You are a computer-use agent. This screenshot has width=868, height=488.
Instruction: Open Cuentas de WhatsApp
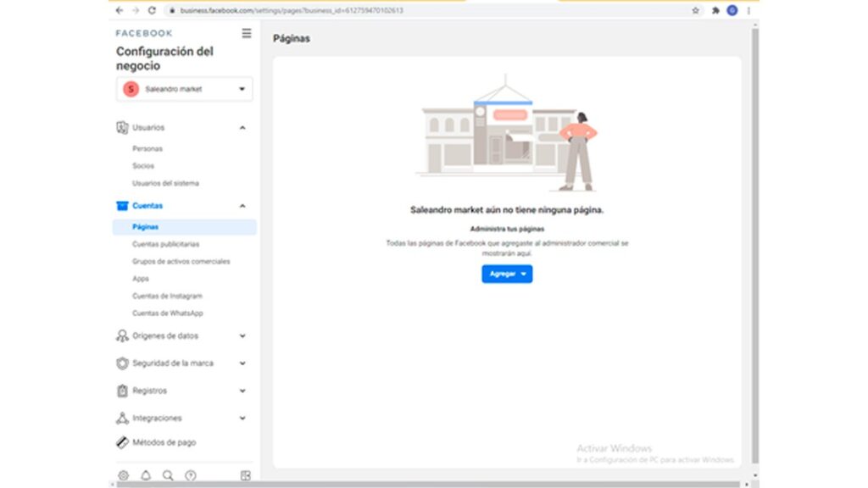168,313
